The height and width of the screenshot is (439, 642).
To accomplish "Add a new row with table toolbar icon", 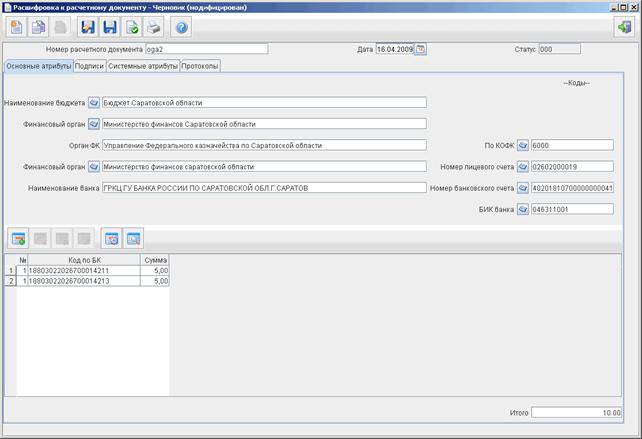I will [18, 239].
